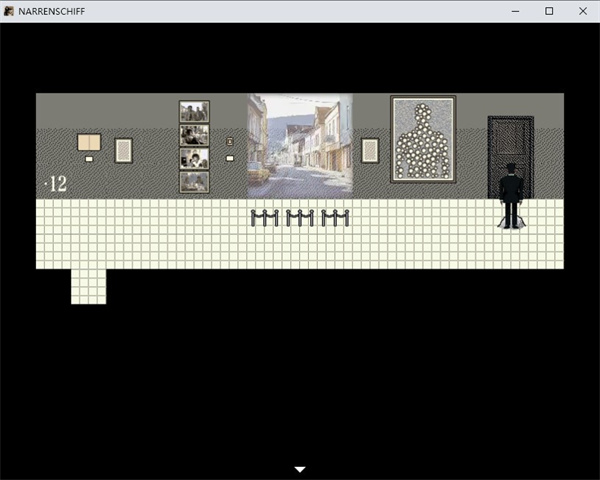Select the leftmost rope barrier stanchion
The image size is (600, 480).
pos(264,217)
